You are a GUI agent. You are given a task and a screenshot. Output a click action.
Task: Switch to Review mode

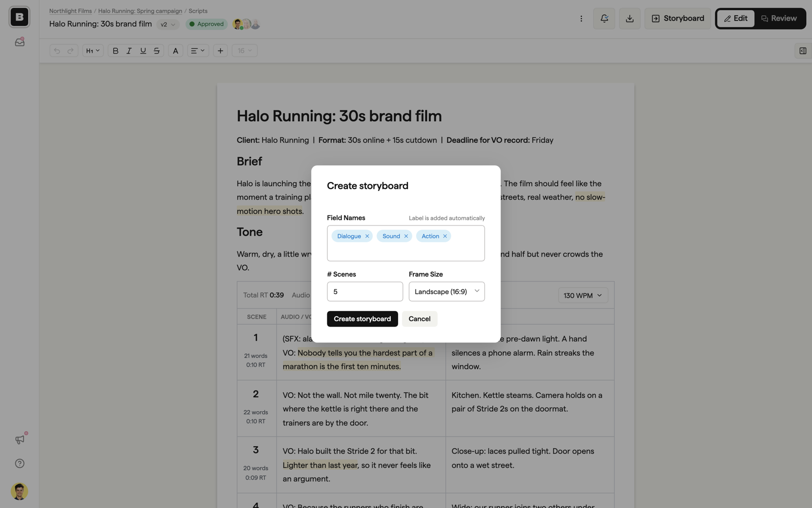coord(779,19)
